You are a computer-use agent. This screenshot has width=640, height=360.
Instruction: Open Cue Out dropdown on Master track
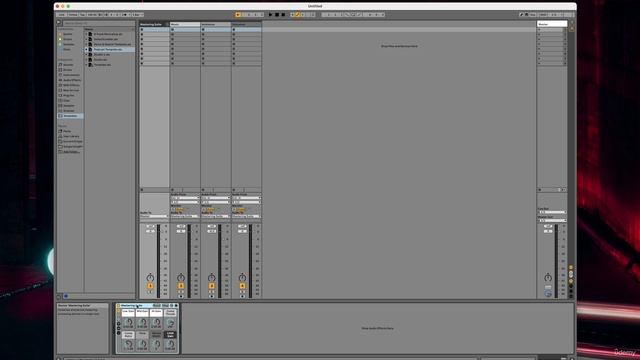click(552, 212)
